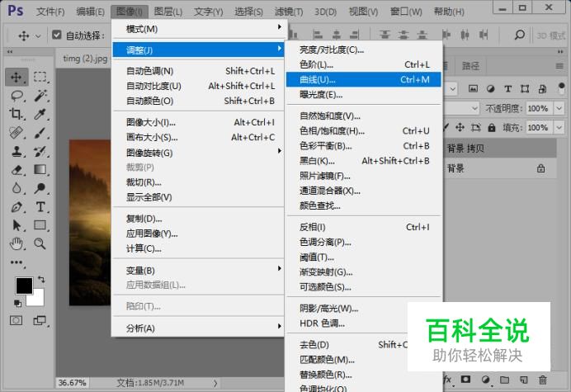Select the 背景 拷贝 layer

point(500,148)
